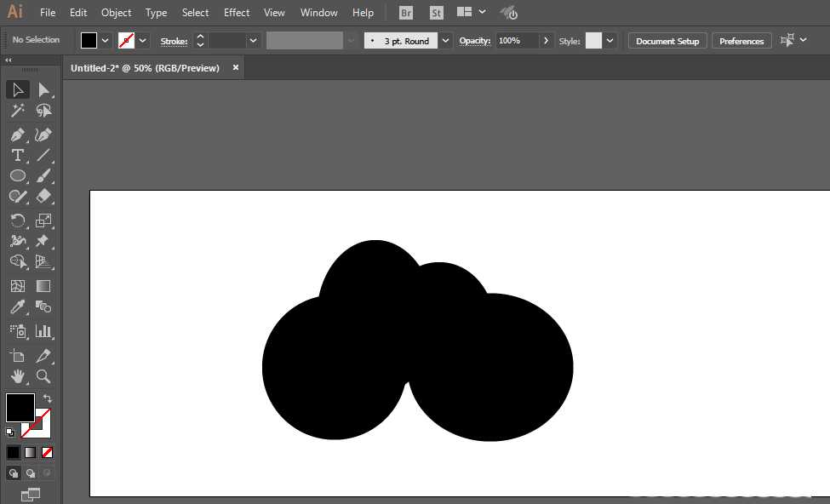Viewport: 830px width, 504px height.
Task: Select the Artboard tool
Action: 18,355
